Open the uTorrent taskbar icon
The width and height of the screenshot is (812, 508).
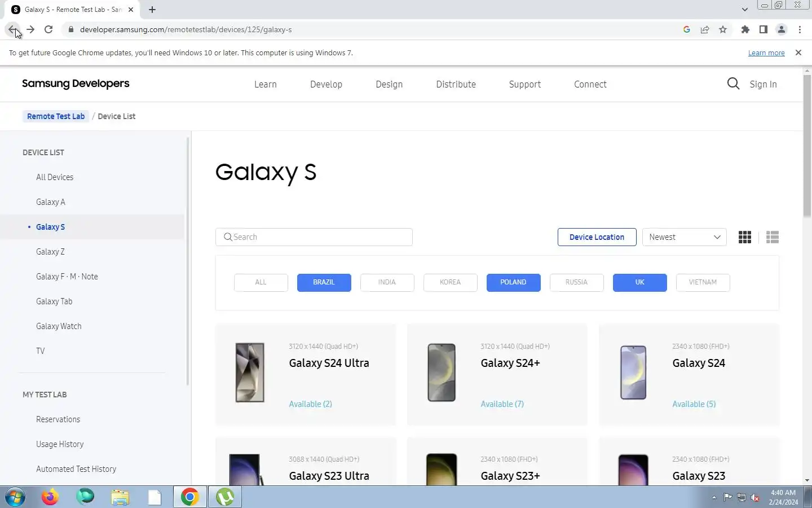(225, 497)
